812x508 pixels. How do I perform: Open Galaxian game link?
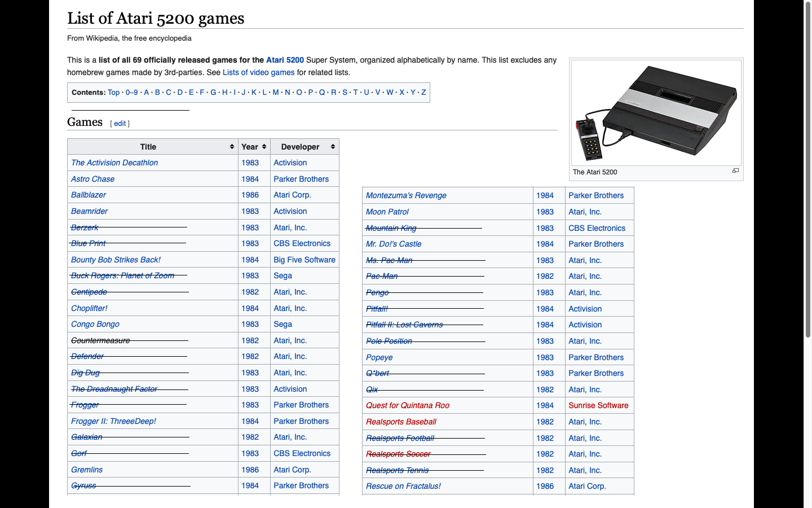tap(87, 437)
